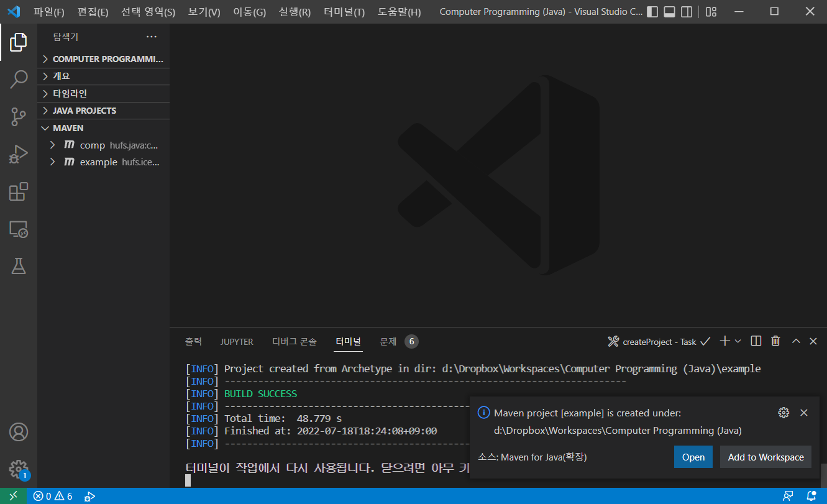Expand the 개요 section
The height and width of the screenshot is (504, 827).
pyautogui.click(x=103, y=76)
